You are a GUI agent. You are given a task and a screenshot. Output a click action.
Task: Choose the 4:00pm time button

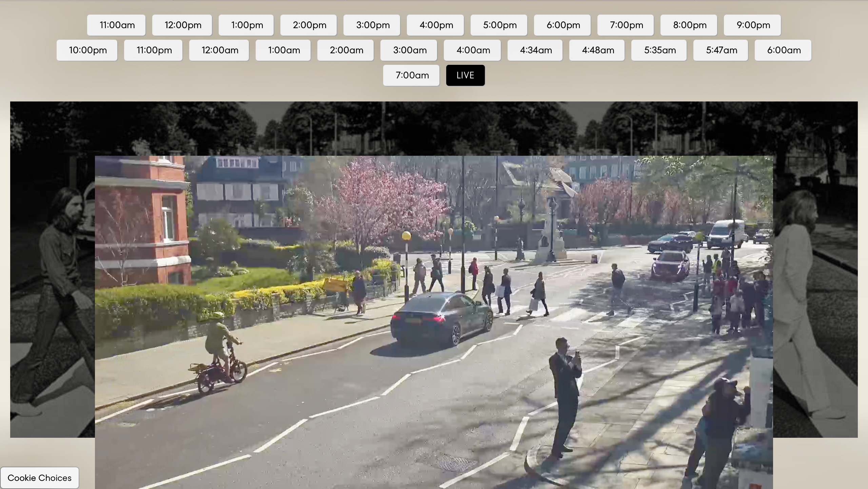point(435,25)
